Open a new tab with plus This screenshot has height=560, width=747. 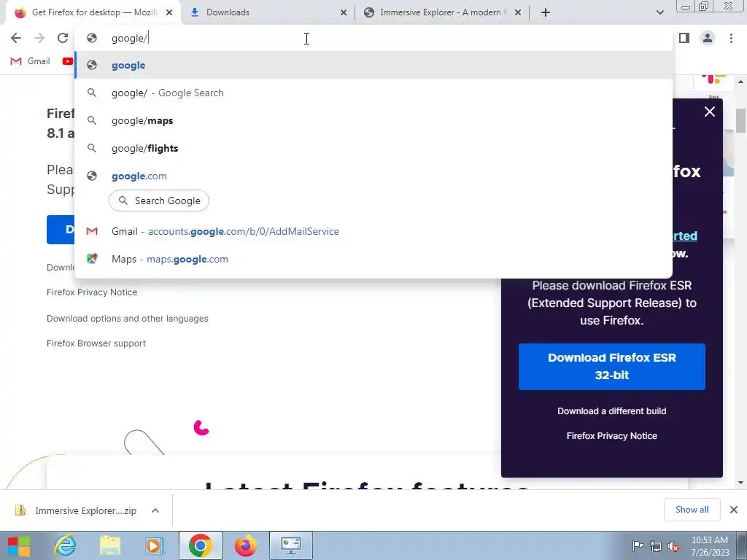(x=546, y=12)
